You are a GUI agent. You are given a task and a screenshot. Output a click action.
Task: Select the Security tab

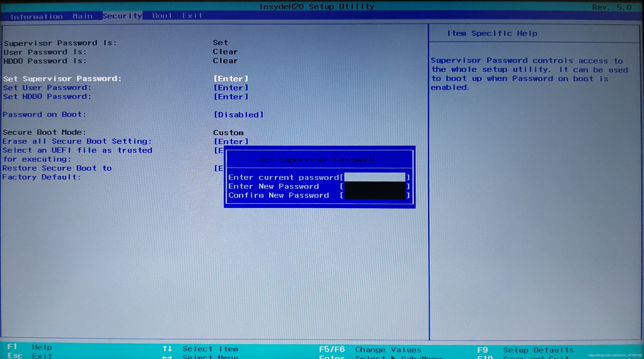click(x=122, y=16)
